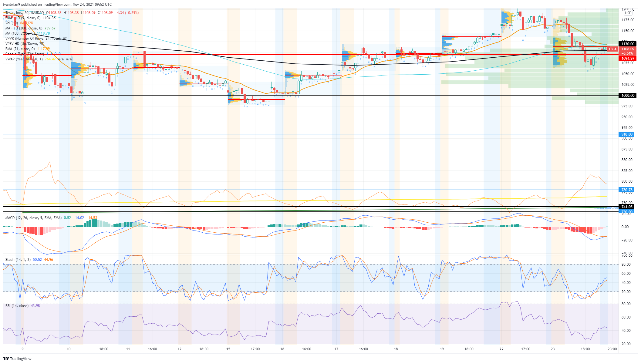Click the date 19 on time axis
The width and height of the screenshot is (641, 364).
pos(442,349)
